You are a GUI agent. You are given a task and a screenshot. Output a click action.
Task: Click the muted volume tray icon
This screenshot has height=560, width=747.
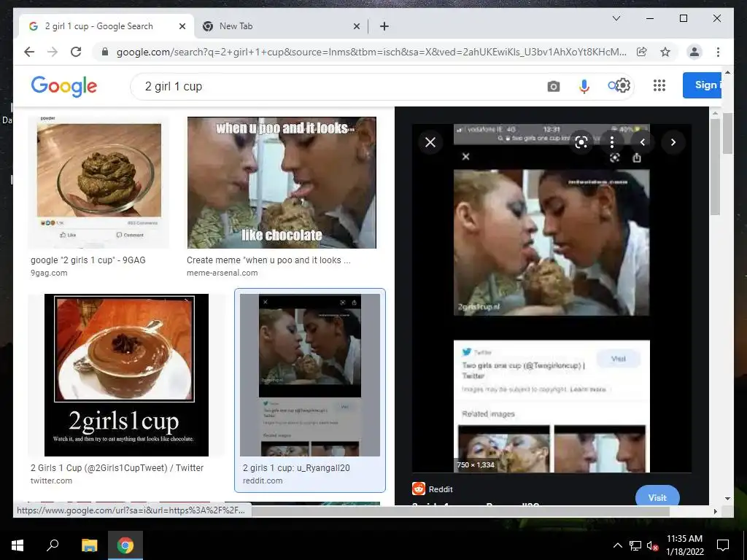652,545
